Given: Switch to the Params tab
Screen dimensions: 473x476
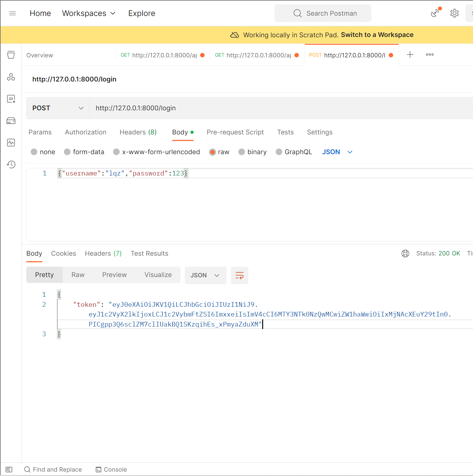Looking at the screenshot, I should [x=40, y=132].
